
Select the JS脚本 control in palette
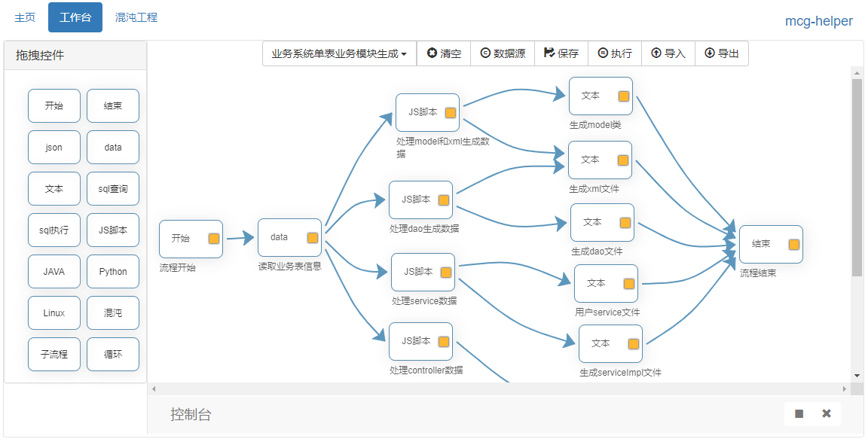pos(113,230)
